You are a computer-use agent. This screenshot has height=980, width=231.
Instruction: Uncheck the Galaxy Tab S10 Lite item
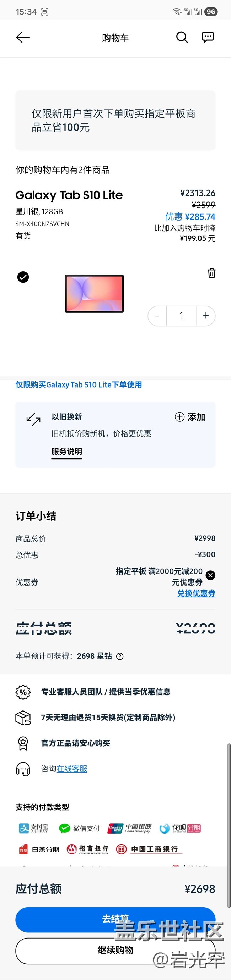[x=23, y=277]
